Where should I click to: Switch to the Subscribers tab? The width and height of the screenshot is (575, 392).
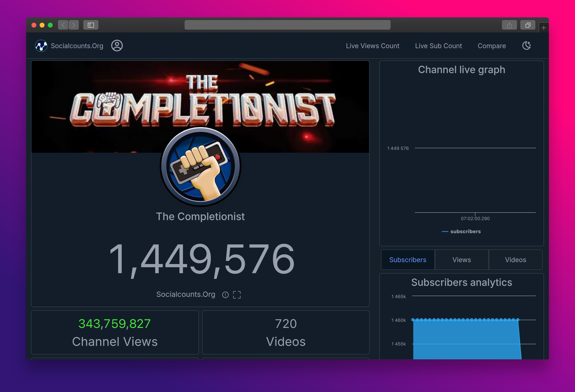408,260
